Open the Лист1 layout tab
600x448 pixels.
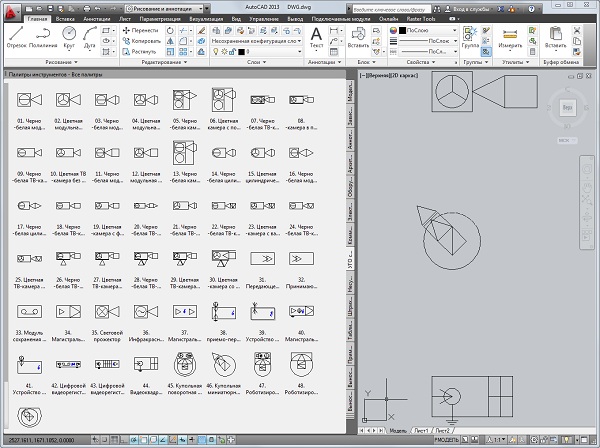coord(424,431)
